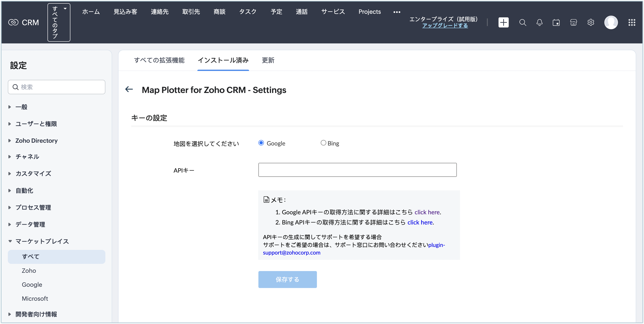The image size is (644, 324).
Task: Collapse the マーケットプレイス section
Action: (x=42, y=241)
